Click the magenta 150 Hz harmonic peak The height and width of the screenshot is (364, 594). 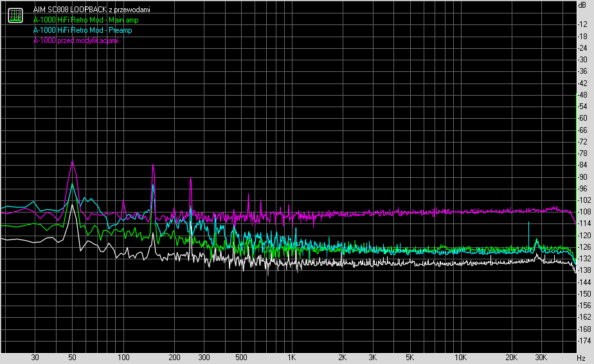click(153, 166)
